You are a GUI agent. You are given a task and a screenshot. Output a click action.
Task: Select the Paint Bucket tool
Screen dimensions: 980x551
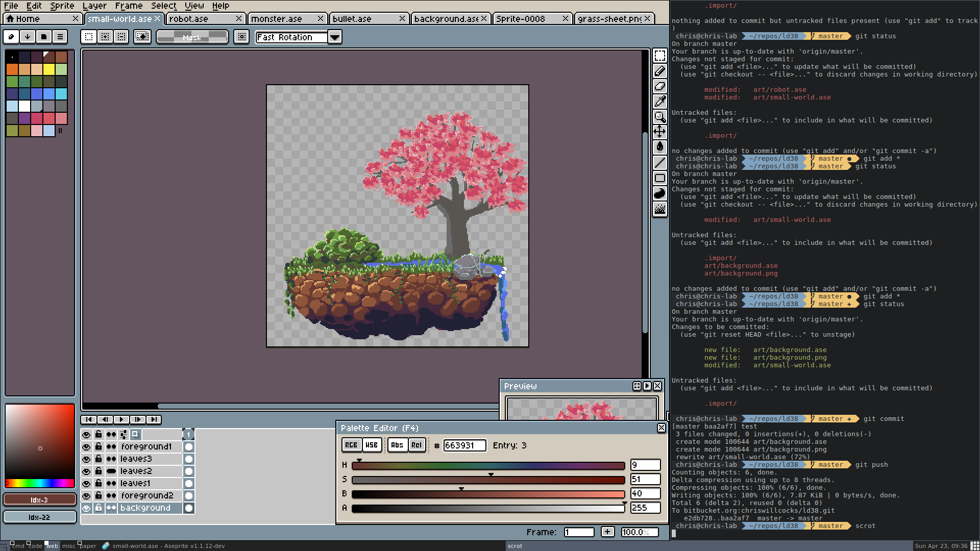[x=660, y=147]
